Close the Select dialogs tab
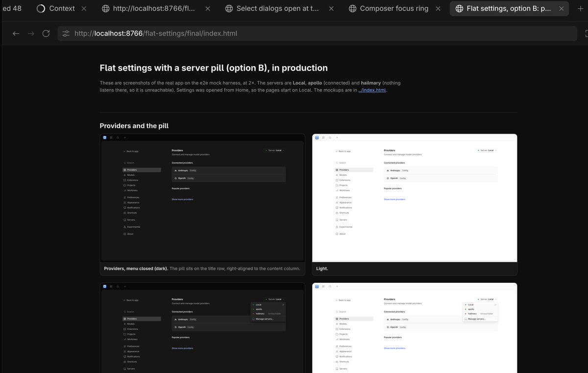 point(331,8)
